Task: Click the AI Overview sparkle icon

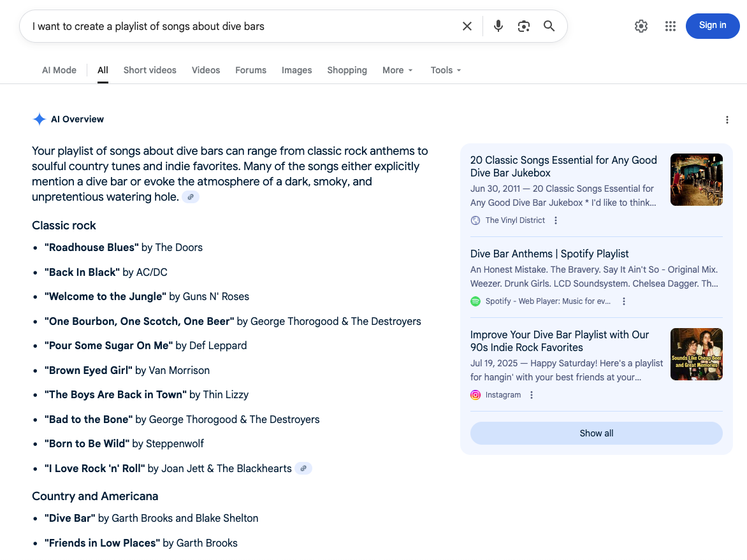Action: coord(39,119)
